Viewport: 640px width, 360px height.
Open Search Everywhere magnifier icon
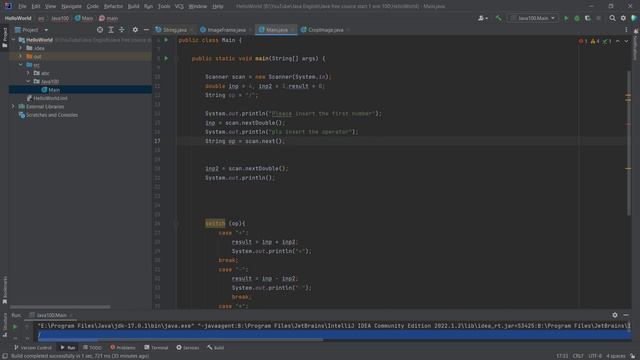612,18
